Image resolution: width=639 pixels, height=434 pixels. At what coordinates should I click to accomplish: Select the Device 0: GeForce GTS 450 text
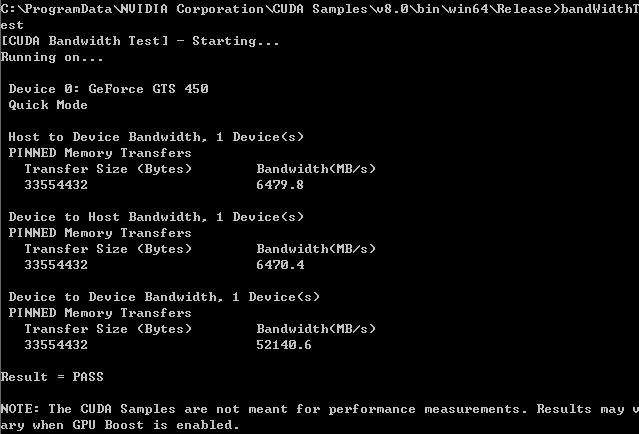pos(108,89)
